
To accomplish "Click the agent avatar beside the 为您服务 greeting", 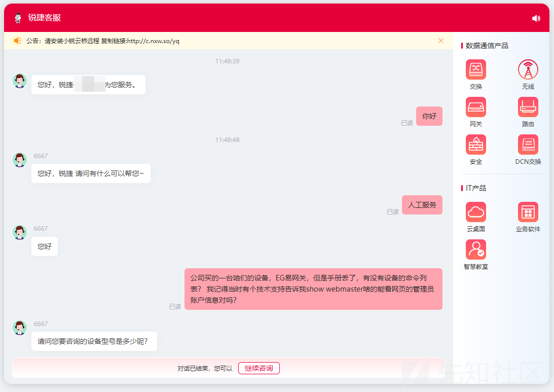I will pos(20,81).
